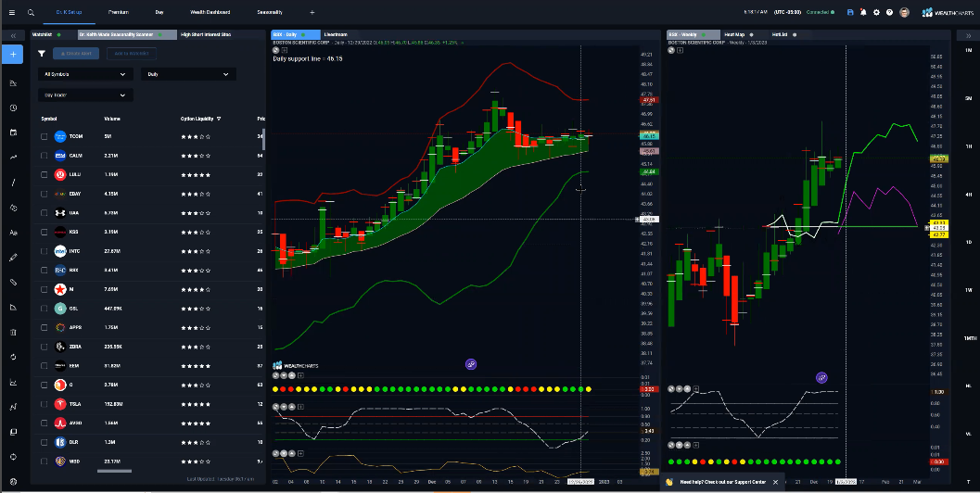Grab the scanner list vertical scrollbar
Screen dimensions: 980x493
263,139
